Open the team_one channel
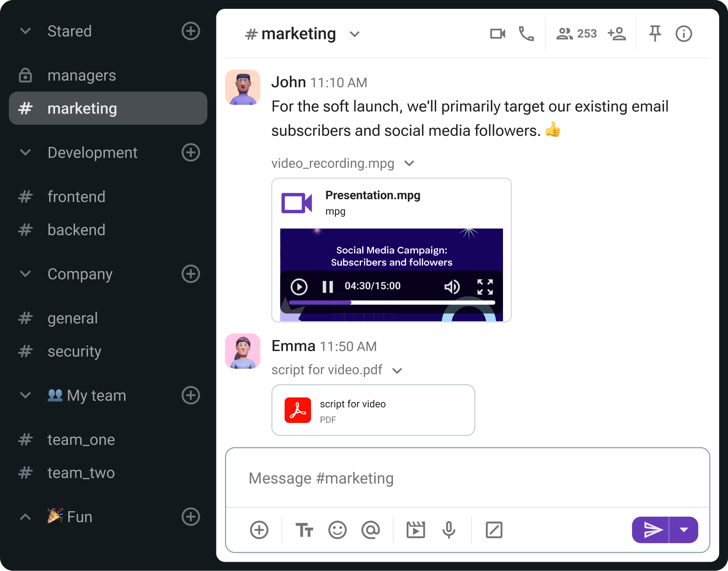 point(108,440)
